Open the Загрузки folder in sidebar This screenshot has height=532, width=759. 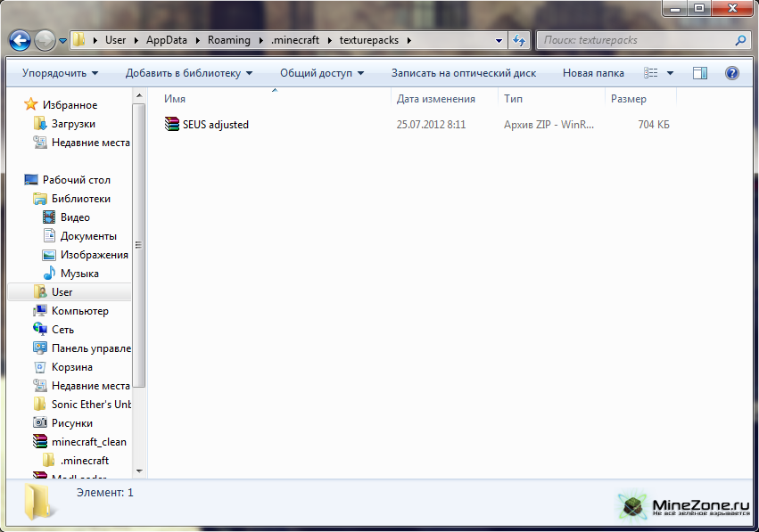(73, 124)
